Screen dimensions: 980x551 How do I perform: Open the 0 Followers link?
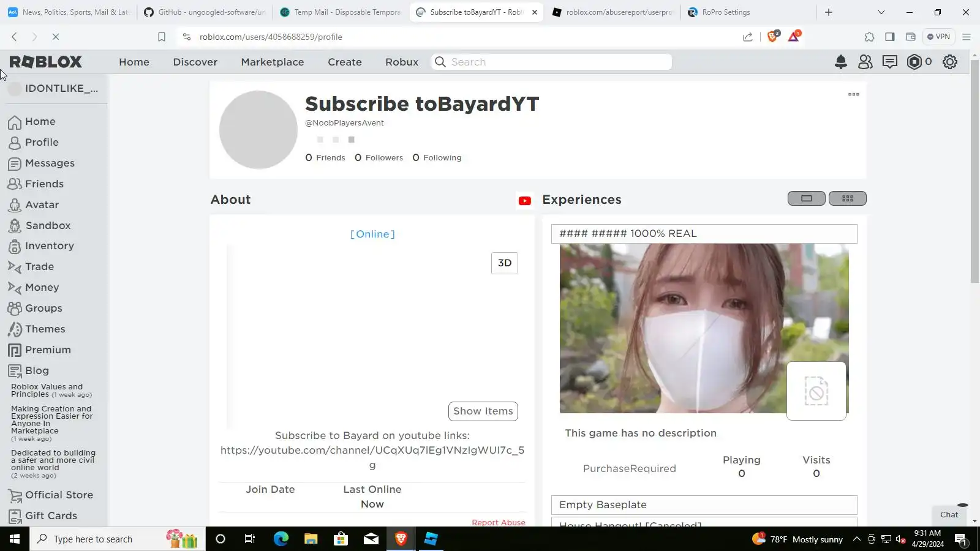379,158
